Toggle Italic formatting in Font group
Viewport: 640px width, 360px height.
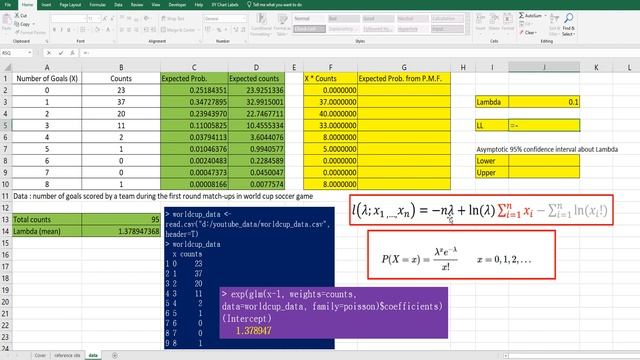[61, 30]
